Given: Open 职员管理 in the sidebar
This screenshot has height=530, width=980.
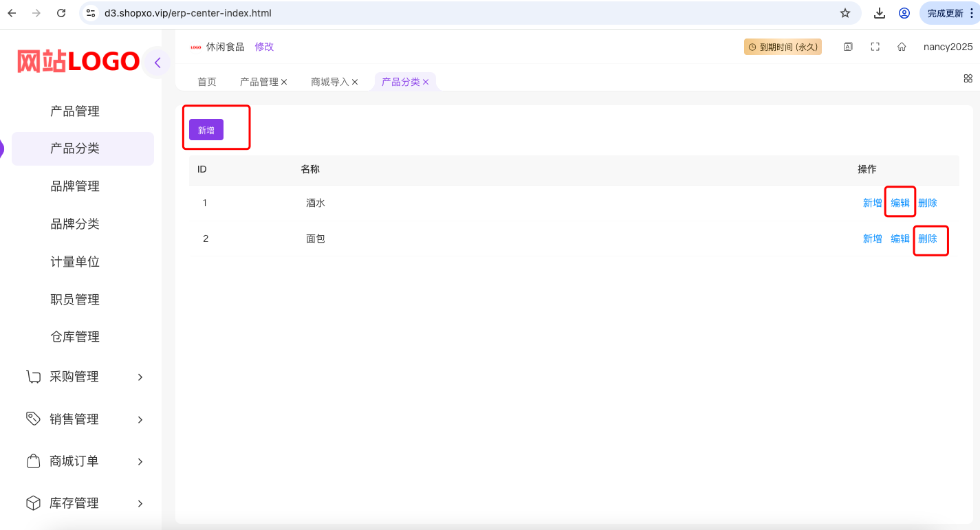Looking at the screenshot, I should tap(75, 300).
